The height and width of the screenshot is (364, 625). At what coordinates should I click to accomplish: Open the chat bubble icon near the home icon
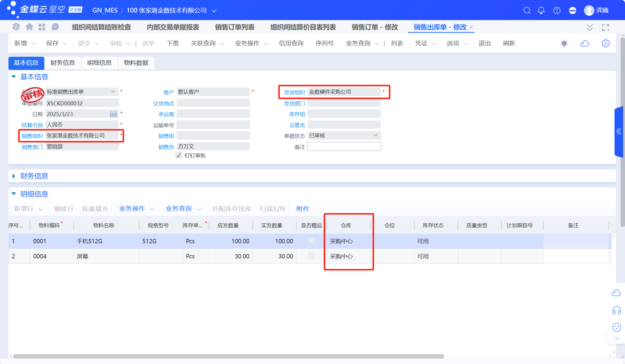pos(55,27)
